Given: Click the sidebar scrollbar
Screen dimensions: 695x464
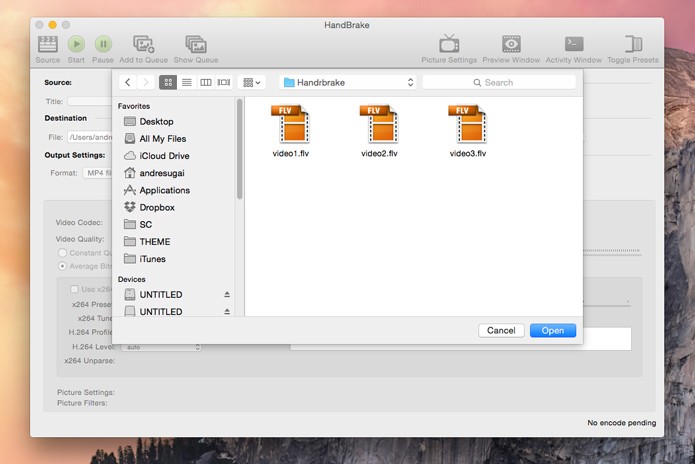Looking at the screenshot, I should [240, 149].
